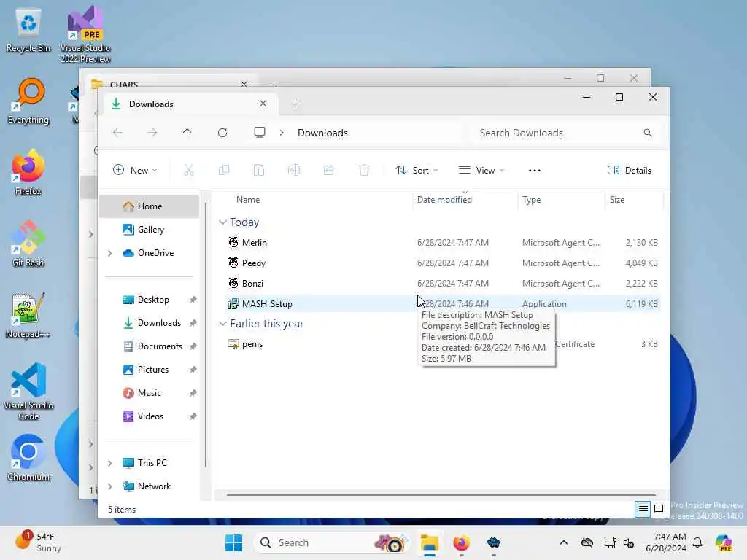Image resolution: width=747 pixels, height=560 pixels.
Task: Open Documents in navigation pane
Action: pyautogui.click(x=149, y=346)
